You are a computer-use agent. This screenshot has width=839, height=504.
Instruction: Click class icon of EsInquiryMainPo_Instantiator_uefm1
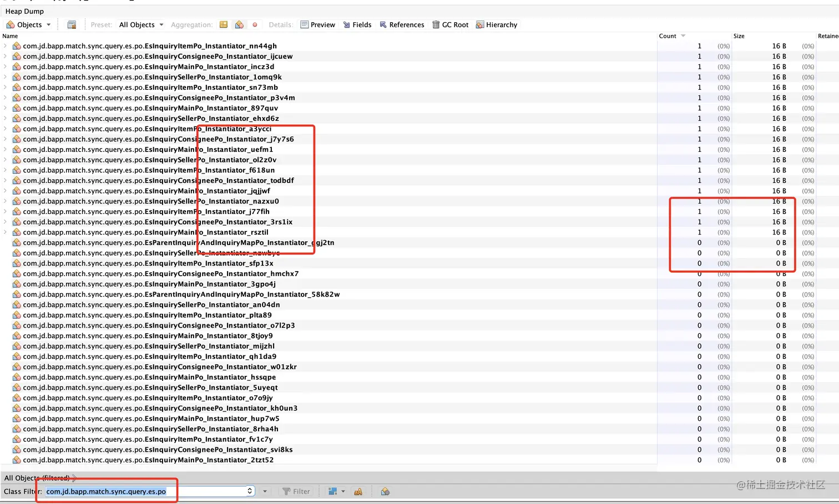[17, 149]
